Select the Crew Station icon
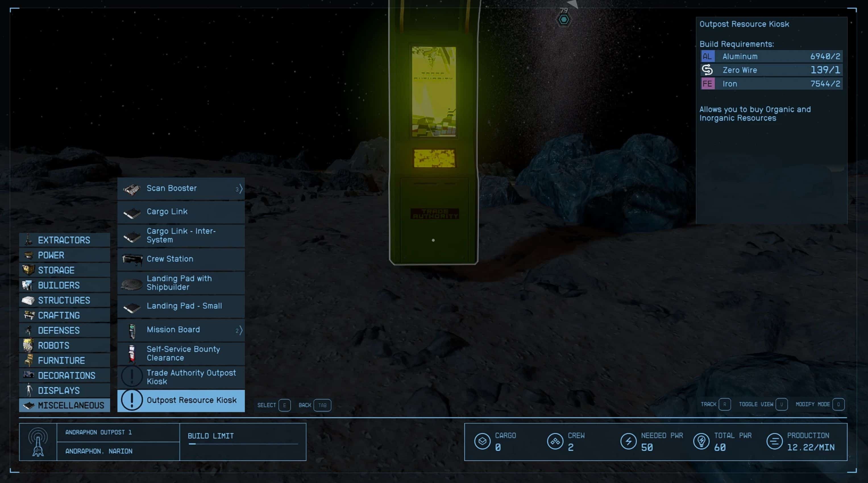 [132, 259]
